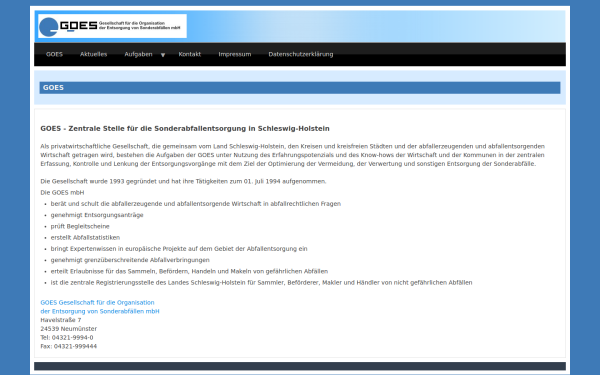Click the phone number 'Tel: 04321-9994-0'

click(x=67, y=338)
